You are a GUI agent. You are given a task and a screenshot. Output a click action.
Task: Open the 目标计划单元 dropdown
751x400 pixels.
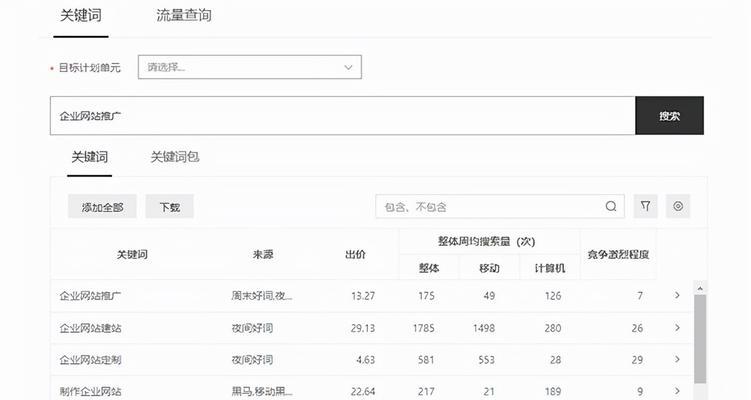pos(250,67)
